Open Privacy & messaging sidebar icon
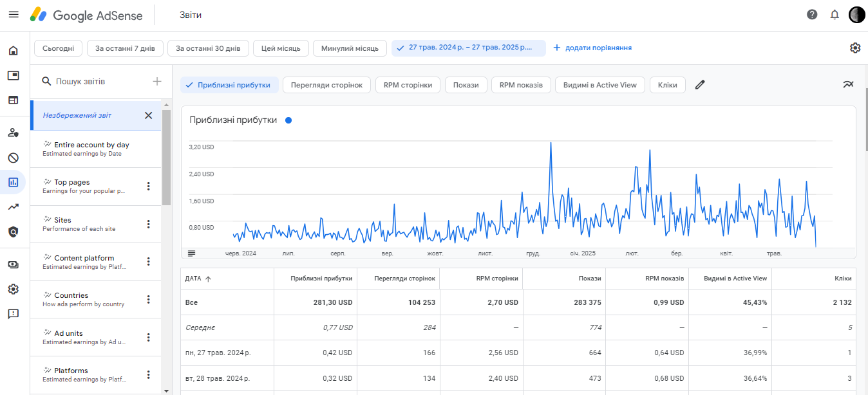868x395 pixels. pyautogui.click(x=13, y=133)
